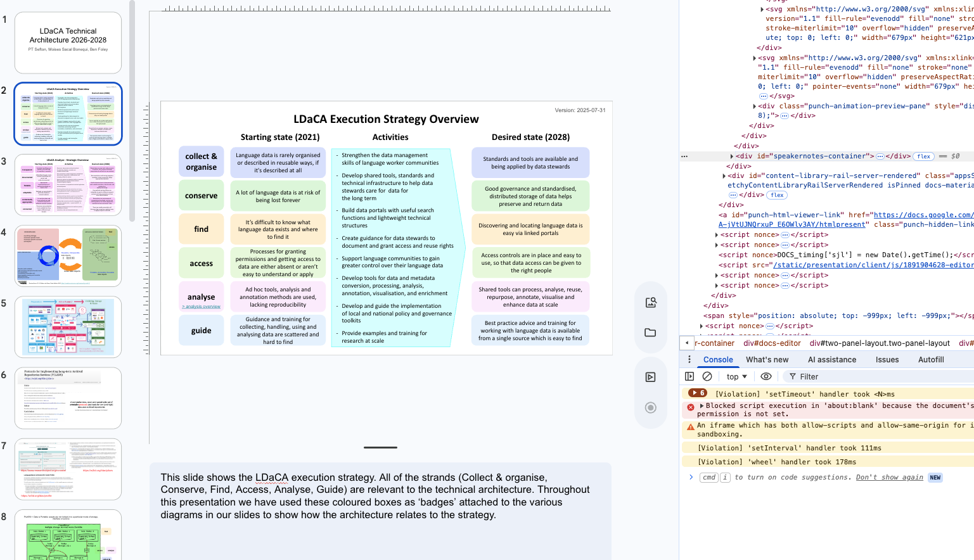Select slide 4 thumbnail in filmstrip
The image size is (974, 560).
[x=68, y=257]
